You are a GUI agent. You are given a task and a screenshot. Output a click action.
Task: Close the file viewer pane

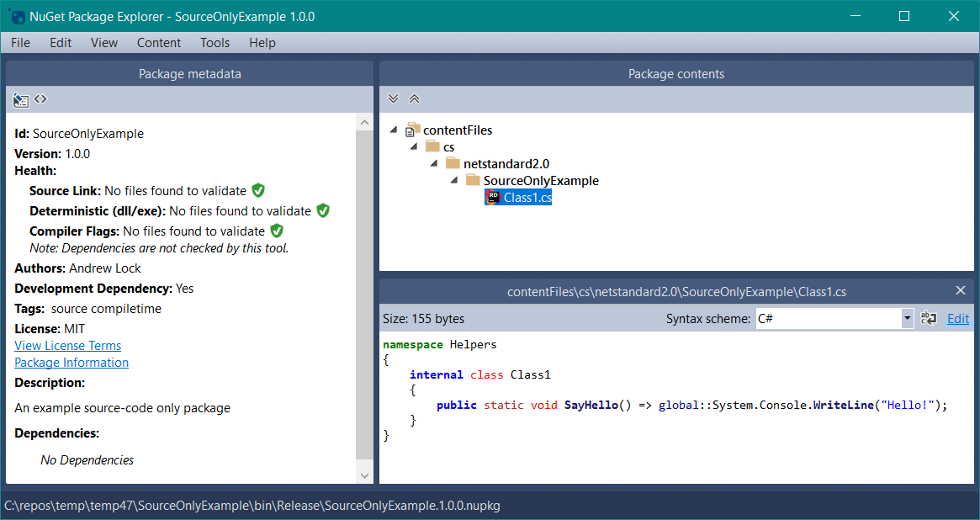tap(961, 290)
